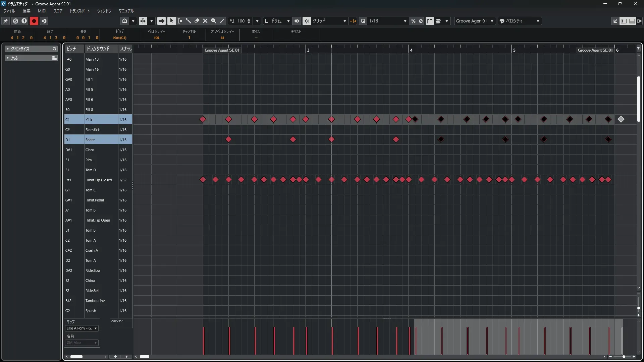
Task: Select the Erase tool
Action: 197,21
